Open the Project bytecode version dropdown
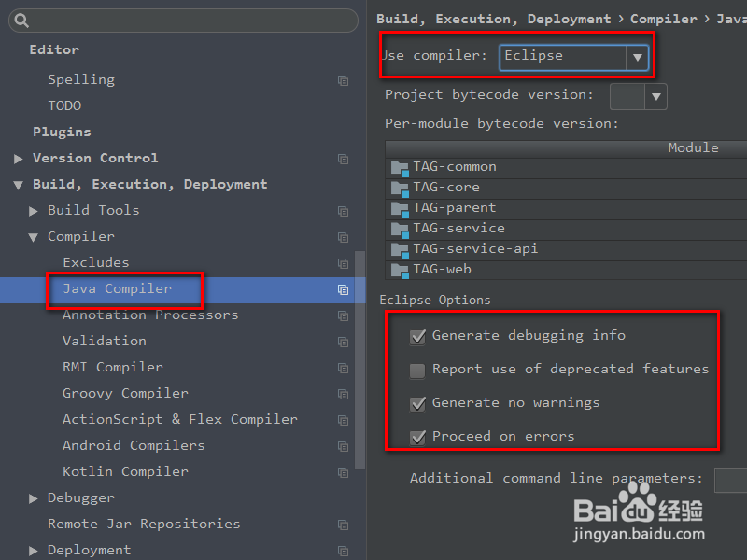 pos(656,96)
